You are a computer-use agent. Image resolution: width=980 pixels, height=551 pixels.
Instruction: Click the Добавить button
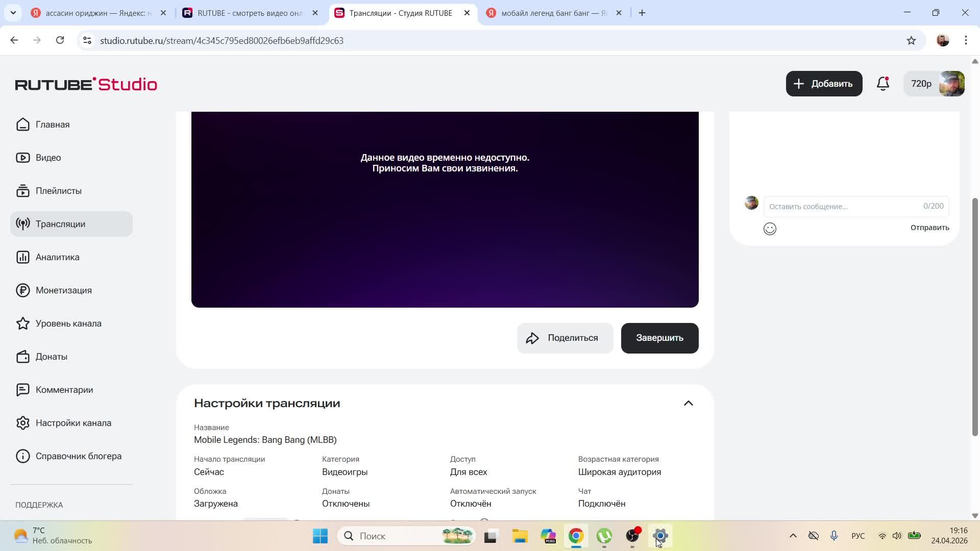[824, 84]
